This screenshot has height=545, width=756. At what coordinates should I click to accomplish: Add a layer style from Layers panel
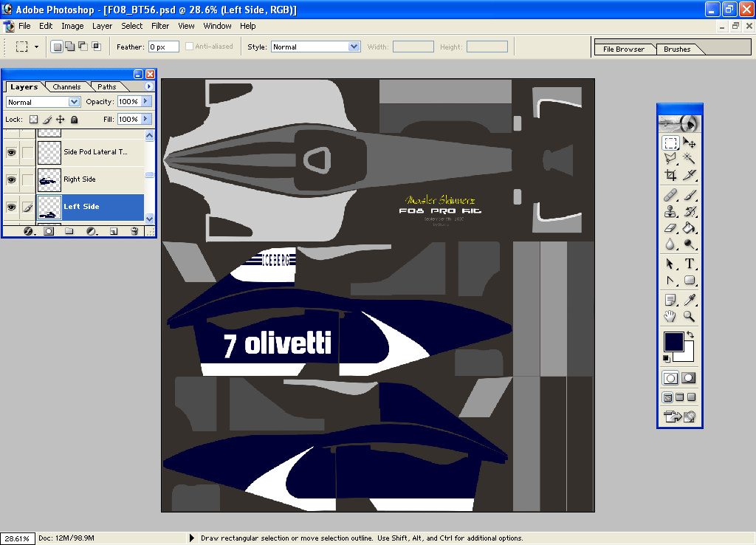point(29,231)
